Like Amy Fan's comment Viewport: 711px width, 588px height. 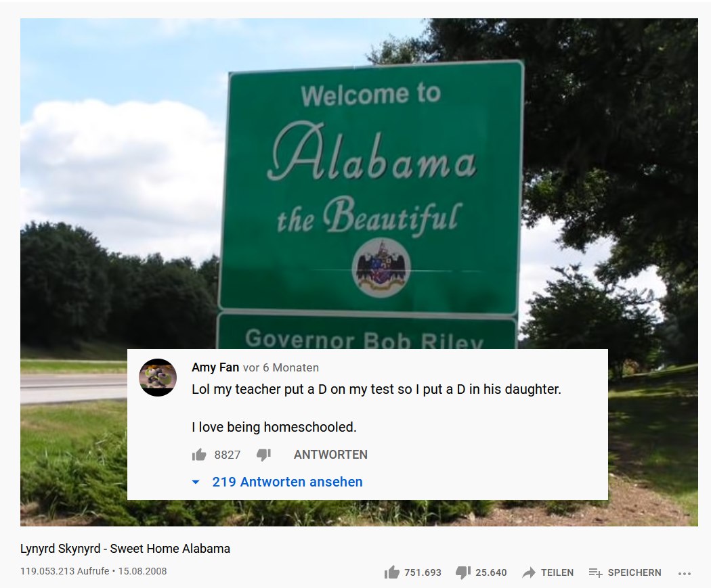pos(199,455)
